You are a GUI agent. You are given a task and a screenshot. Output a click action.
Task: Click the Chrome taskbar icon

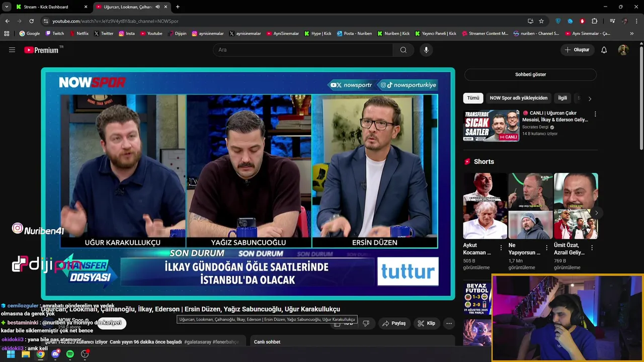(x=40, y=354)
